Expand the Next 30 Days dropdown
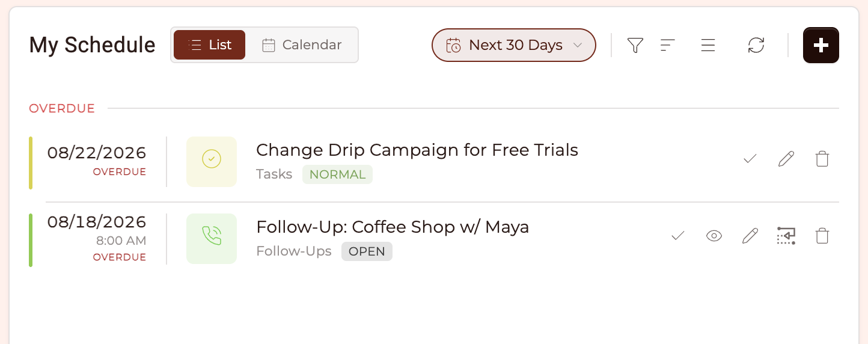The image size is (868, 344). 514,45
